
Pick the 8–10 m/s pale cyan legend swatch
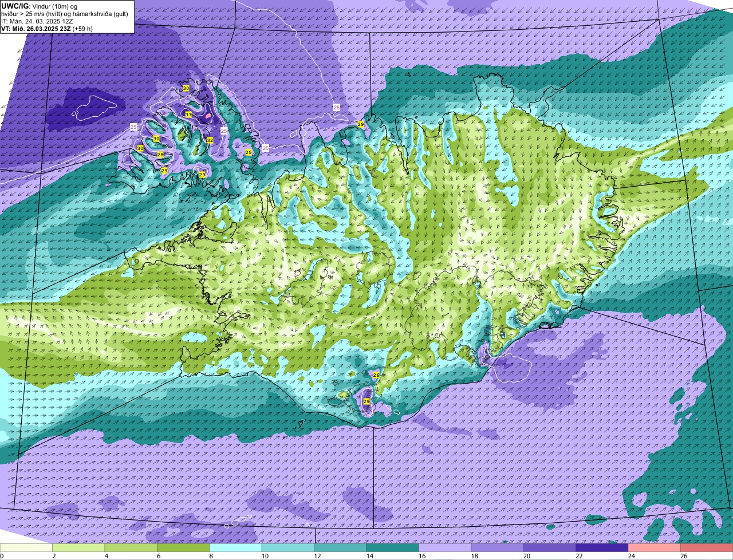click(235, 548)
